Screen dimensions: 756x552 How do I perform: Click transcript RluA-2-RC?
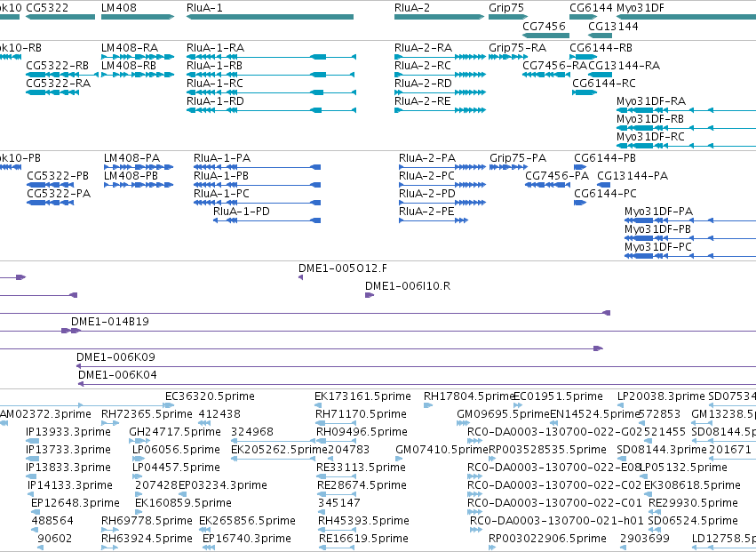[x=441, y=75]
